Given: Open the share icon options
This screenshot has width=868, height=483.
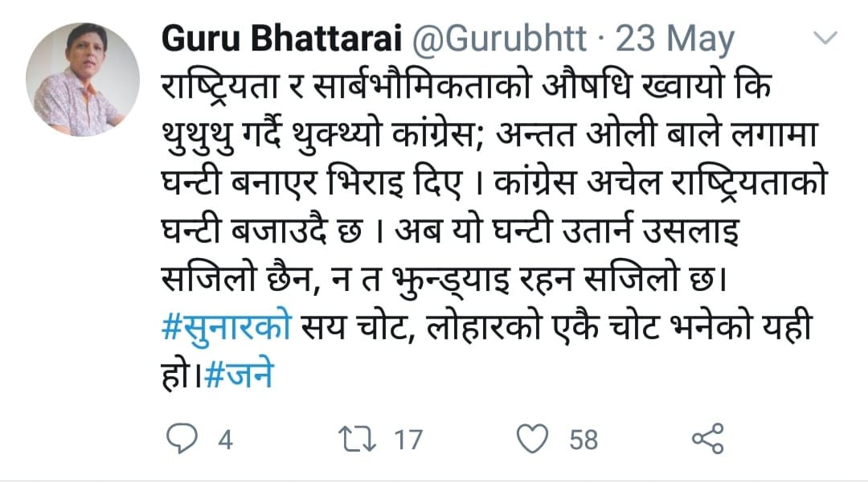Looking at the screenshot, I should 707,439.
